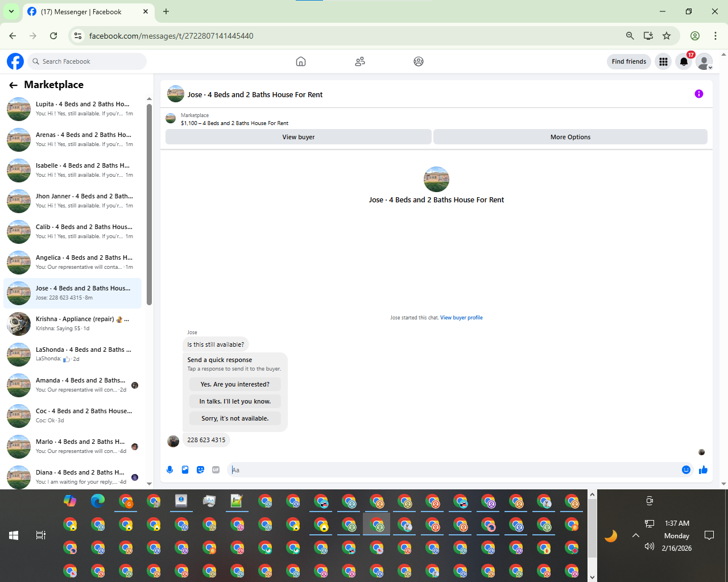Open Diana's chat in the Marketplace list
Screen dimensions: 728x582
tap(72, 476)
